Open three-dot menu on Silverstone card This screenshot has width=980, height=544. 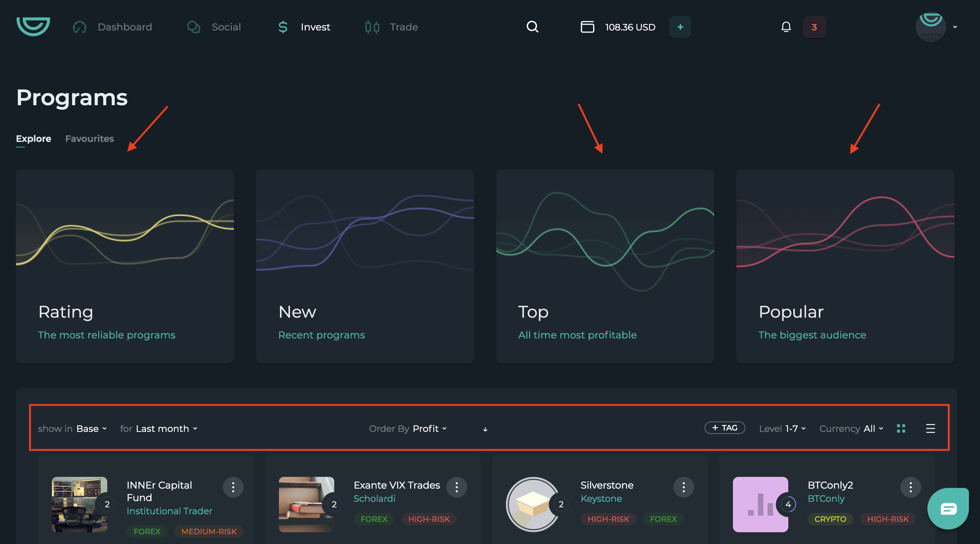683,487
